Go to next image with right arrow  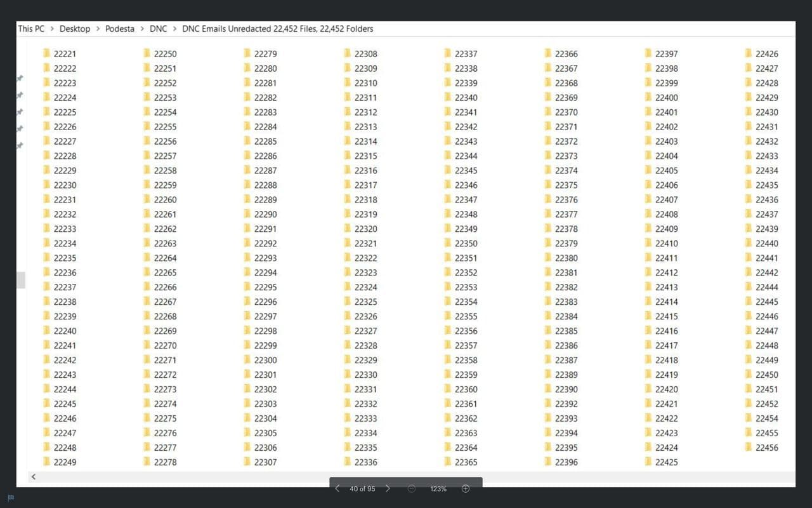[x=388, y=489]
